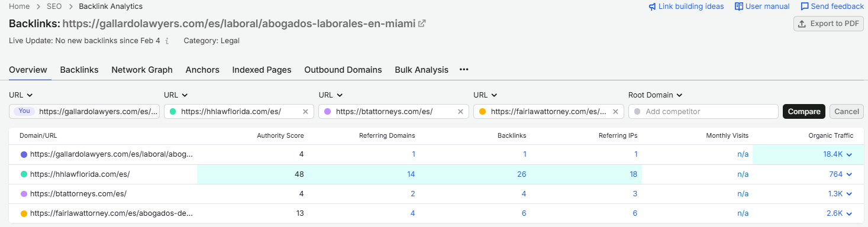868x227 pixels.
Task: Click the Monthly Visits column header
Action: pyautogui.click(x=727, y=135)
